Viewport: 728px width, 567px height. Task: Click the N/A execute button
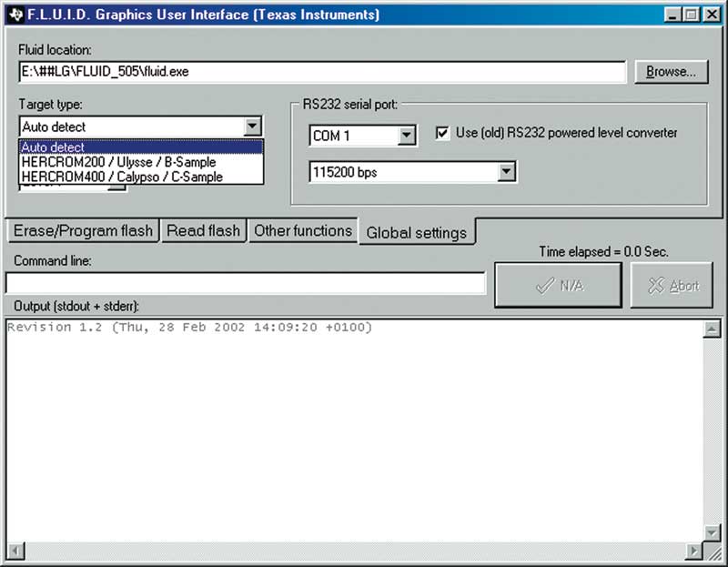pyautogui.click(x=559, y=285)
